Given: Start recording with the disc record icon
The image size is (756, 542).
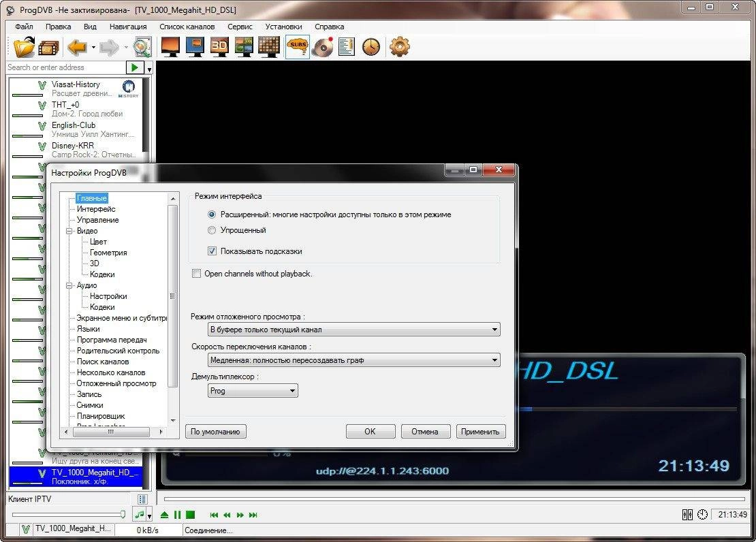Looking at the screenshot, I should point(323,47).
